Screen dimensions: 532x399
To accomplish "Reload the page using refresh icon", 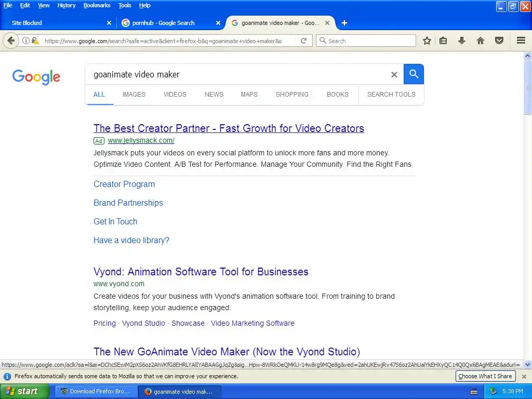I will (x=303, y=41).
